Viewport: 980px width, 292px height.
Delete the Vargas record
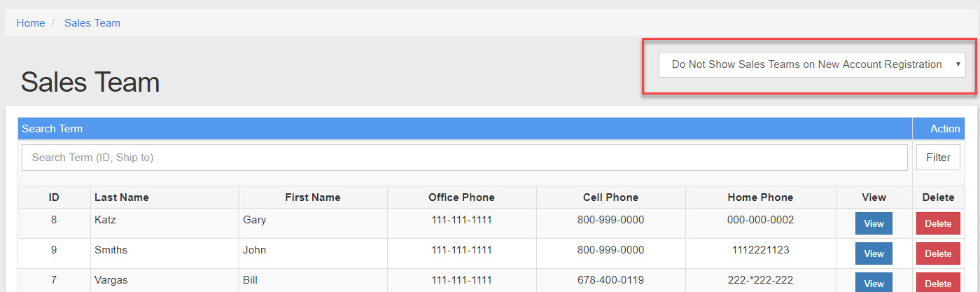(x=938, y=283)
